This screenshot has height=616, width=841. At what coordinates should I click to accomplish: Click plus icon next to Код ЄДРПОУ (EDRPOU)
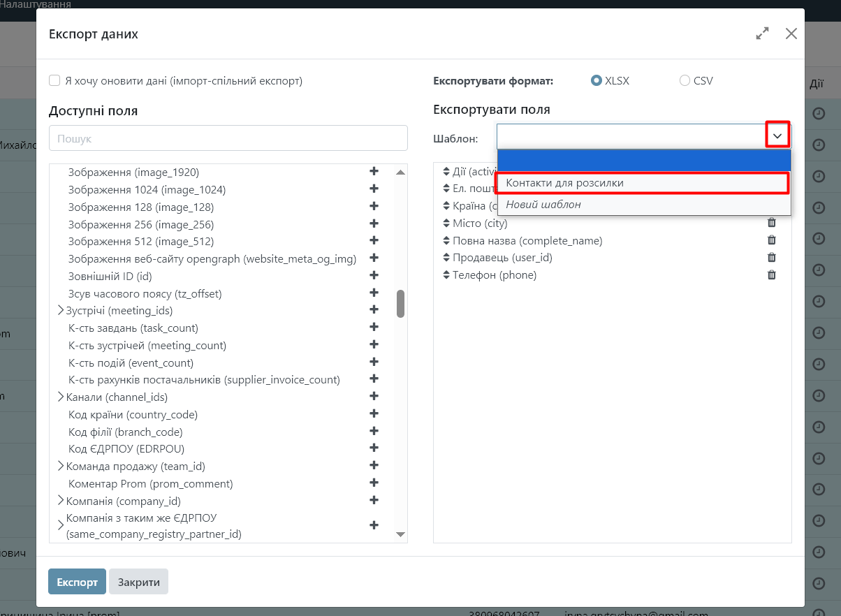(374, 448)
